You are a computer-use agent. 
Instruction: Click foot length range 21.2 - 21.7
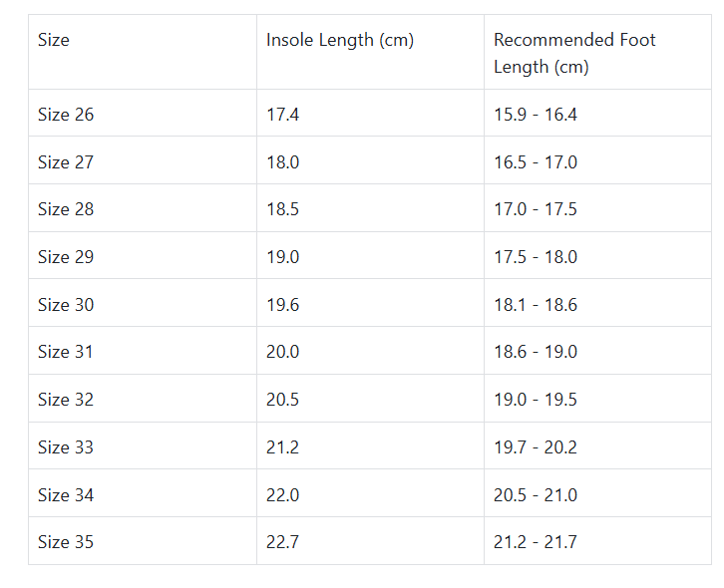point(536,542)
